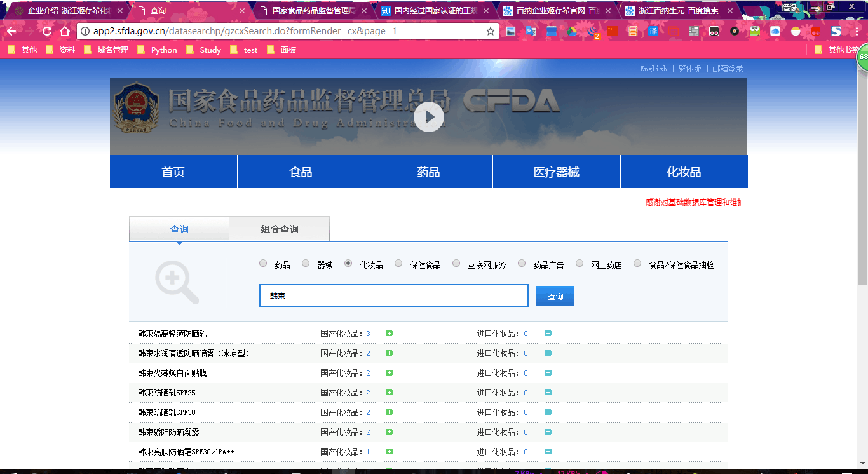Click the red outlined square extension icon
868x474 pixels.
[x=674, y=31]
